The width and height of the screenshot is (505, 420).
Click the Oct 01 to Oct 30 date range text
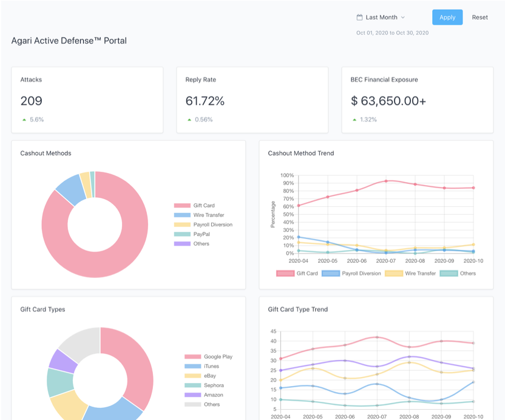point(392,33)
